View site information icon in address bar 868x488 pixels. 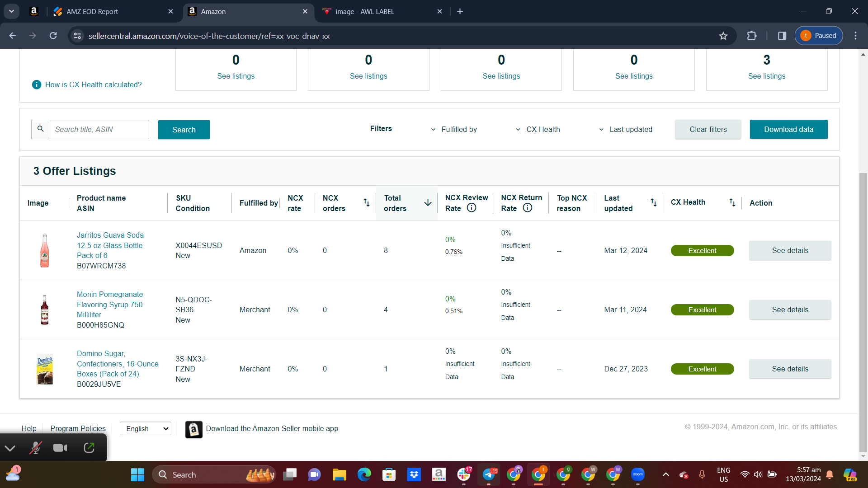(x=78, y=36)
